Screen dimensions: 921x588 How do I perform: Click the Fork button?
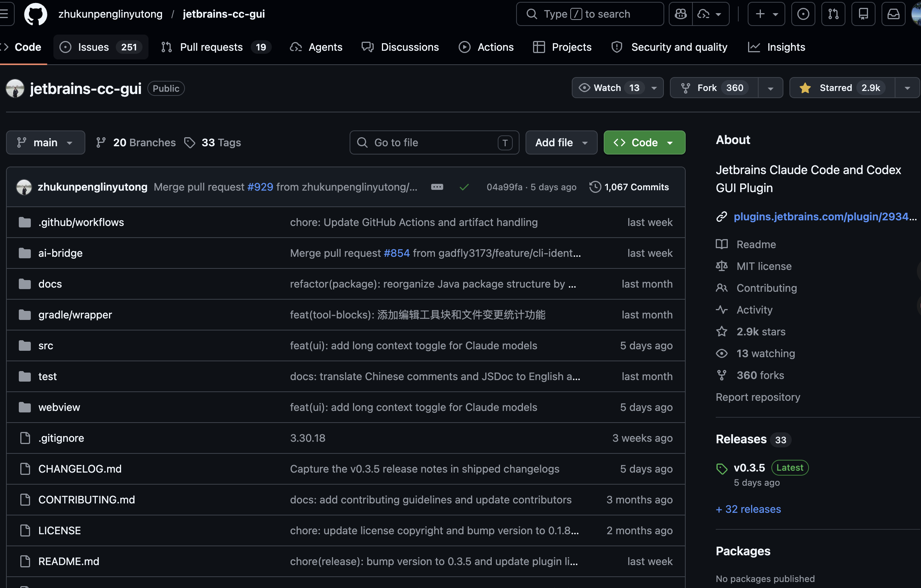pyautogui.click(x=714, y=88)
